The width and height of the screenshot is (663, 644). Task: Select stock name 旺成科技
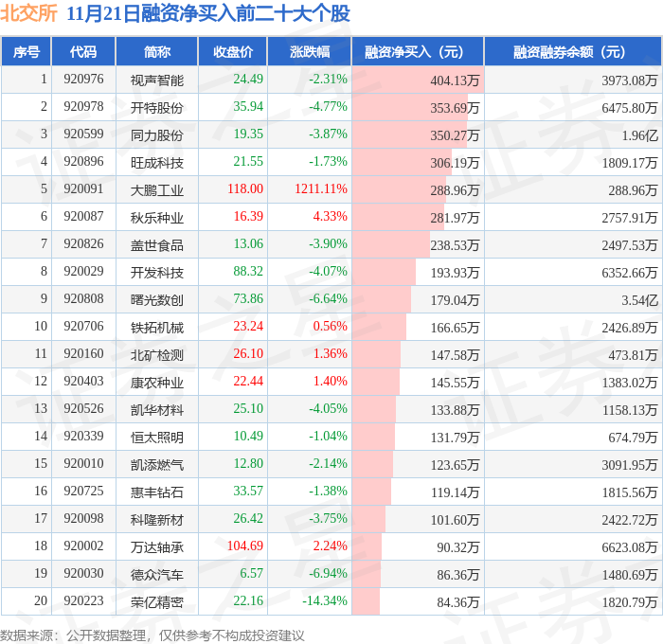[x=157, y=162]
